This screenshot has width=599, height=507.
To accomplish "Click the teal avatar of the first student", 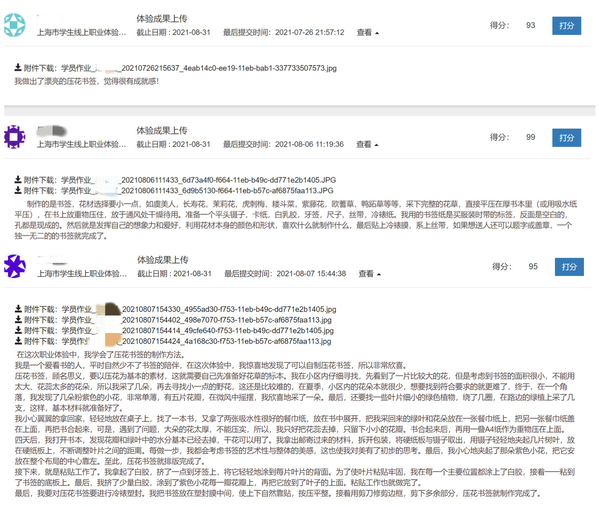I will 15,25.
